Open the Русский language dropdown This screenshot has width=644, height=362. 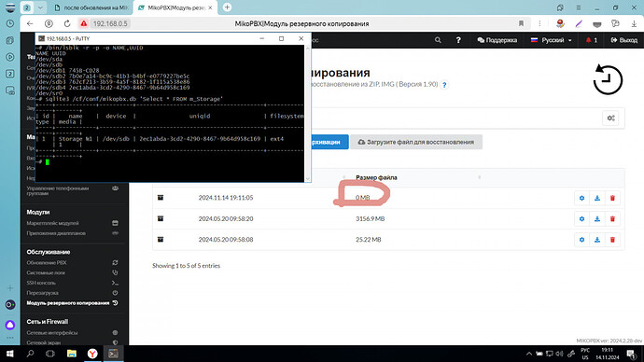[x=552, y=40]
